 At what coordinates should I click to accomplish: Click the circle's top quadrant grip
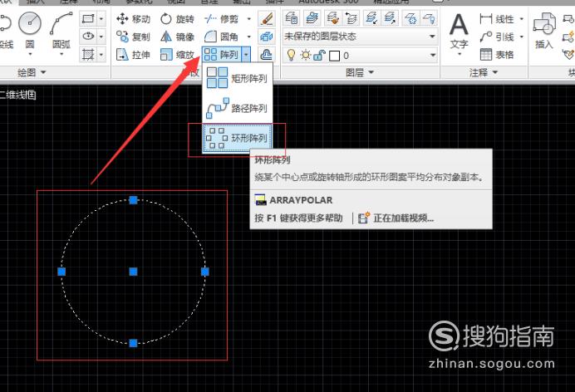134,200
